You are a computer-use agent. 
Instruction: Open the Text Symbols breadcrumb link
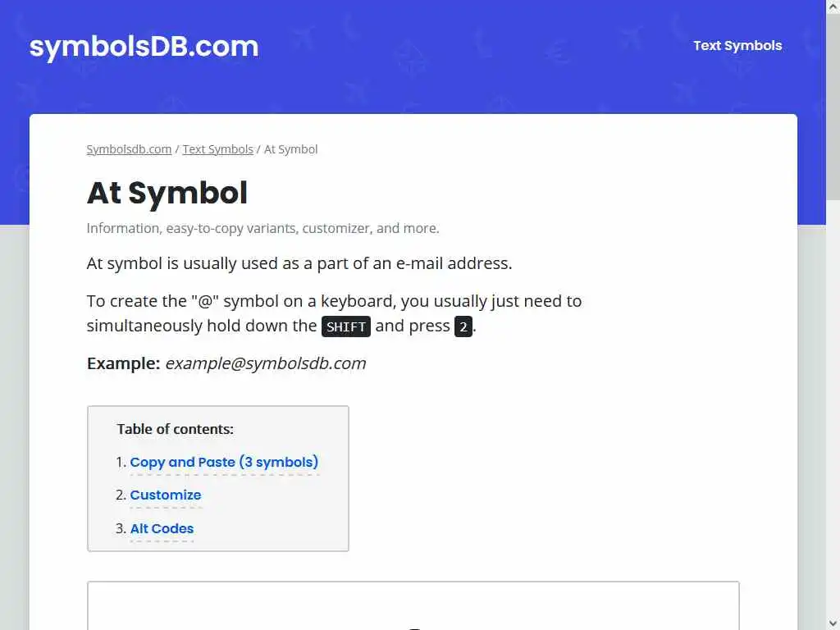pyautogui.click(x=217, y=149)
